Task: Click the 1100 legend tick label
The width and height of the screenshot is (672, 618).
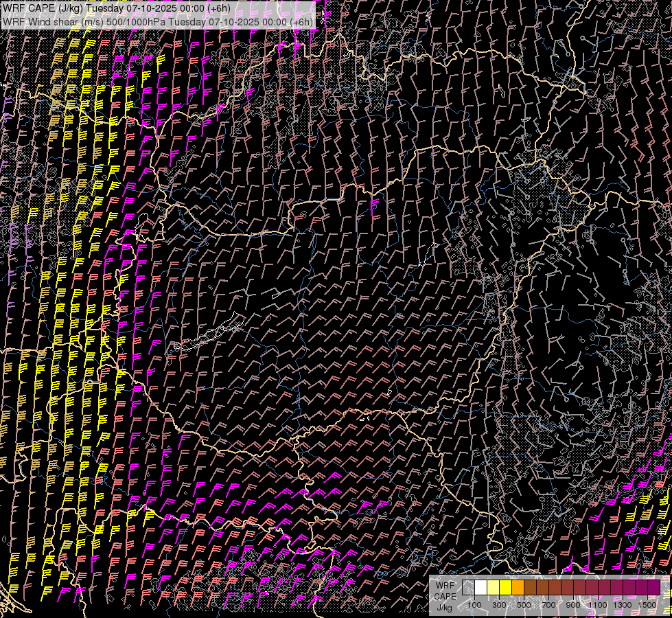Action: (598, 605)
